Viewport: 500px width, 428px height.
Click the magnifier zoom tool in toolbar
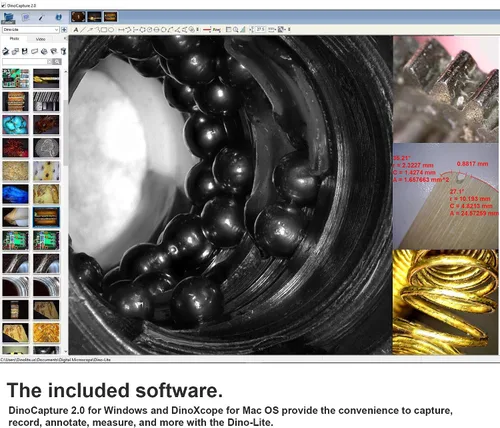point(236,30)
